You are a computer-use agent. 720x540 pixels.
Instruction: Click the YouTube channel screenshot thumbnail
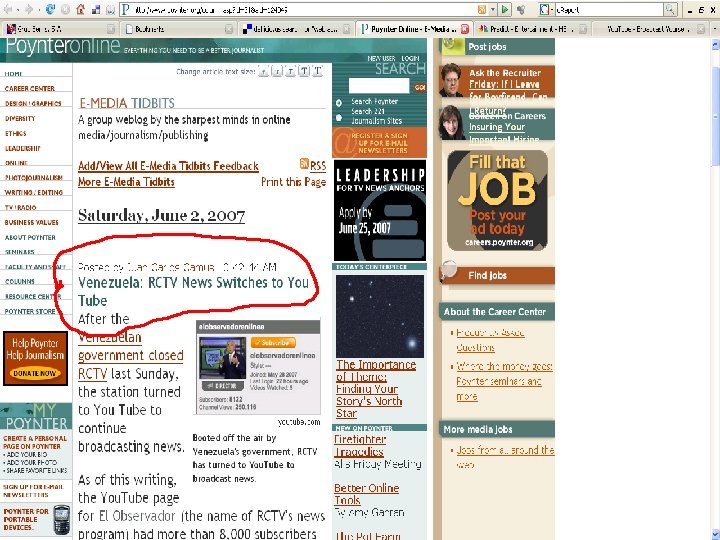point(258,368)
